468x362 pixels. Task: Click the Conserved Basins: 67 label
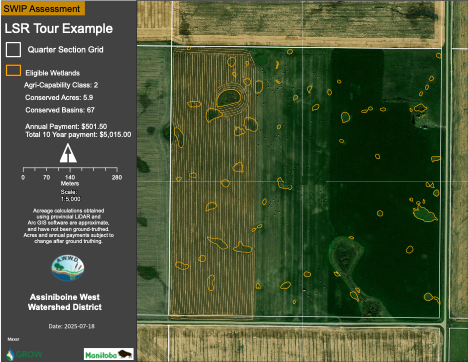click(x=60, y=110)
